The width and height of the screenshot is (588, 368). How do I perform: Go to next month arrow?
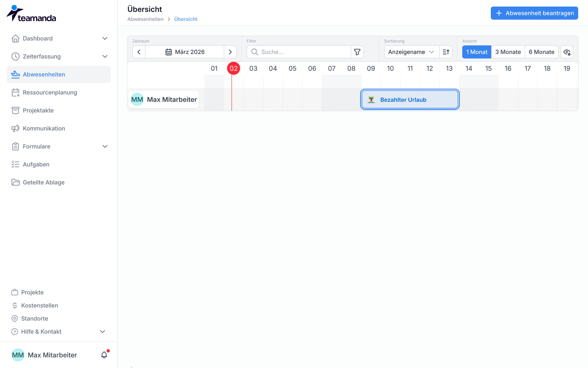pyautogui.click(x=230, y=52)
